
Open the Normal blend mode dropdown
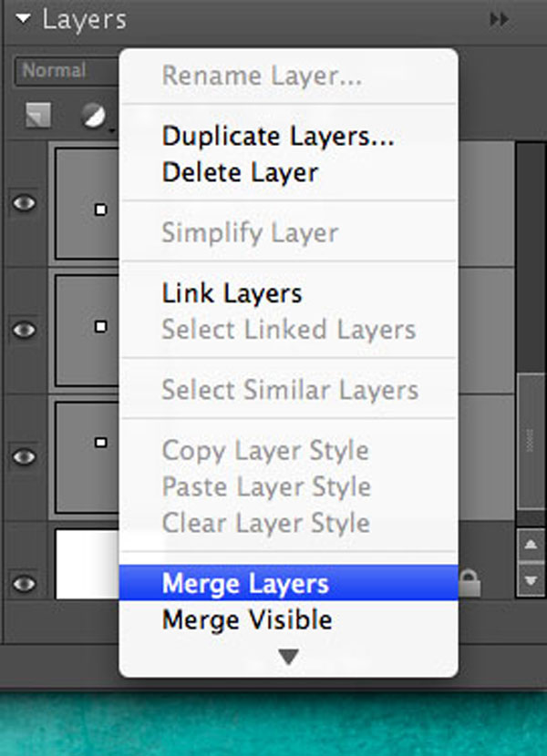pyautogui.click(x=64, y=71)
